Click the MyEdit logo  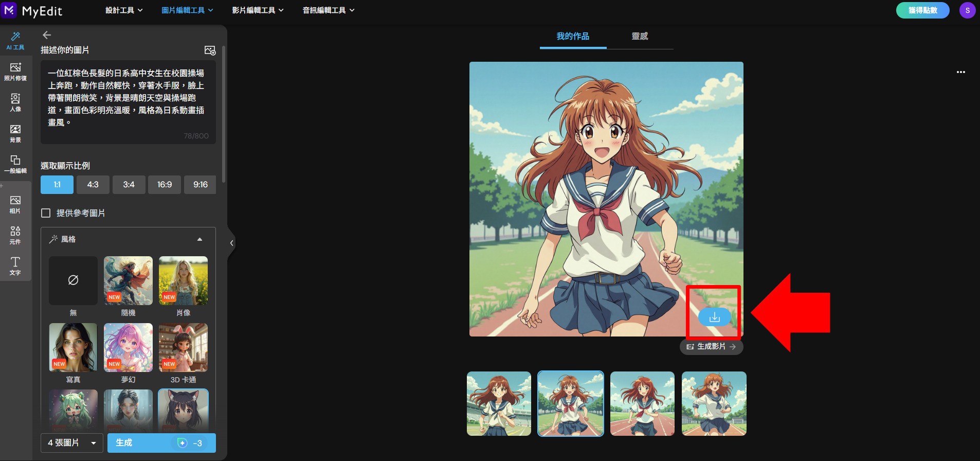pyautogui.click(x=32, y=10)
